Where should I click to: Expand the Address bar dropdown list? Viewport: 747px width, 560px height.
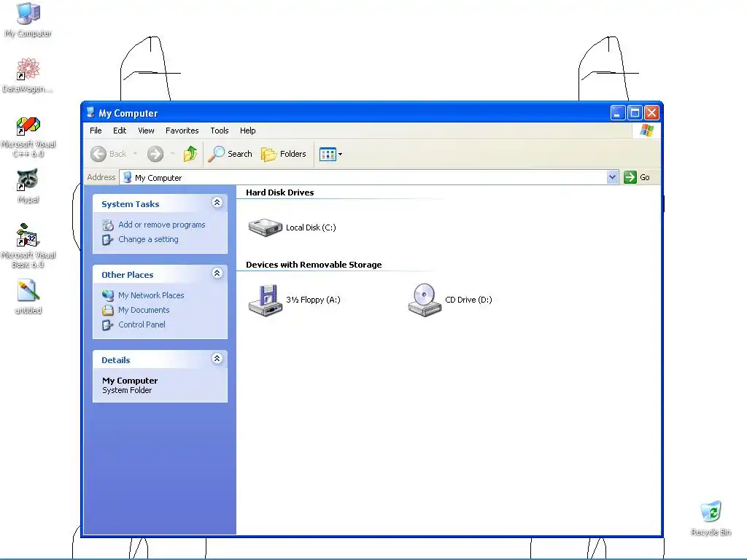(612, 177)
